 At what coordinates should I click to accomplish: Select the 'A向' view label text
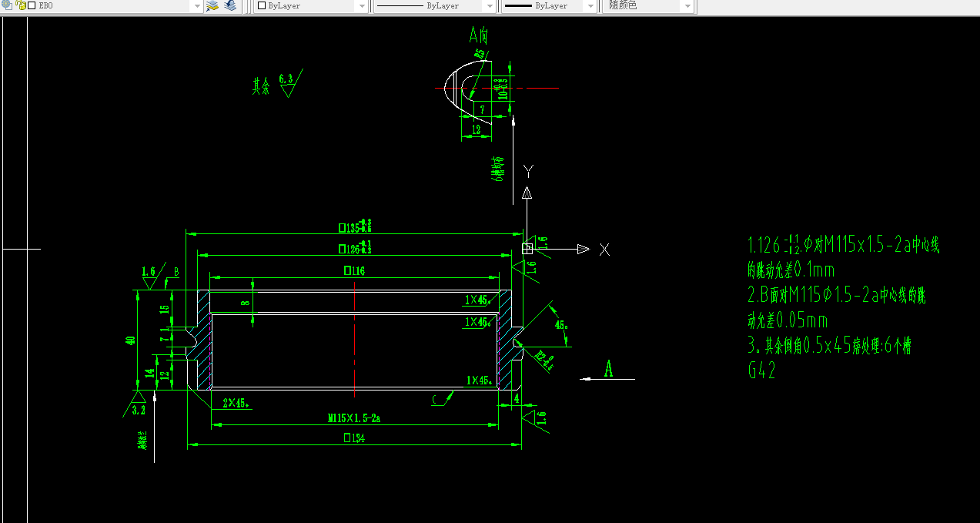pos(479,35)
